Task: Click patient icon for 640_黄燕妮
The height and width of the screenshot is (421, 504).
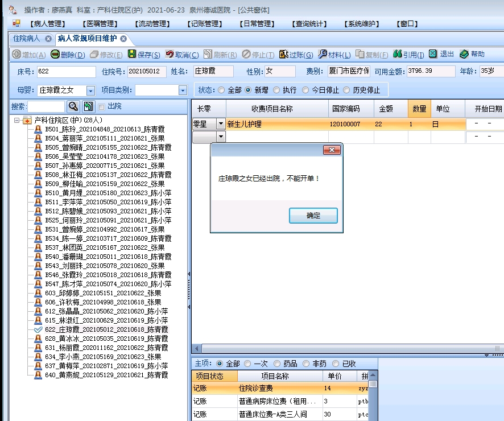Action: click(x=38, y=375)
